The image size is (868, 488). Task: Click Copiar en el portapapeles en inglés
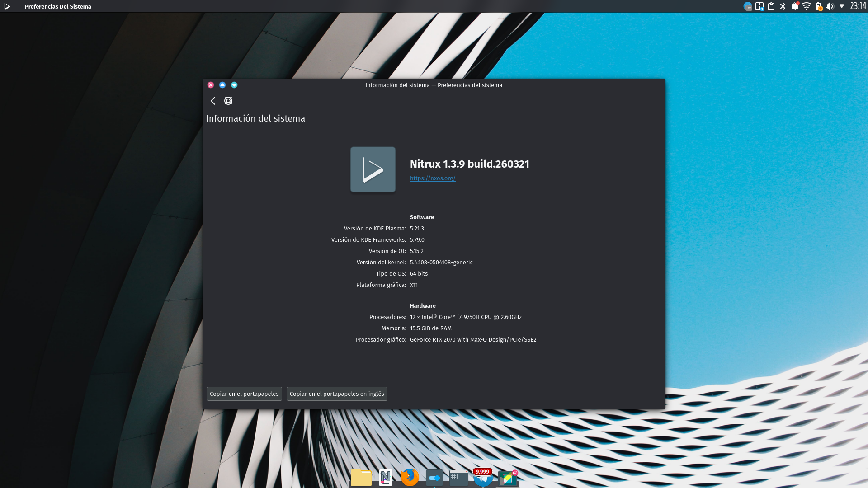[337, 394]
